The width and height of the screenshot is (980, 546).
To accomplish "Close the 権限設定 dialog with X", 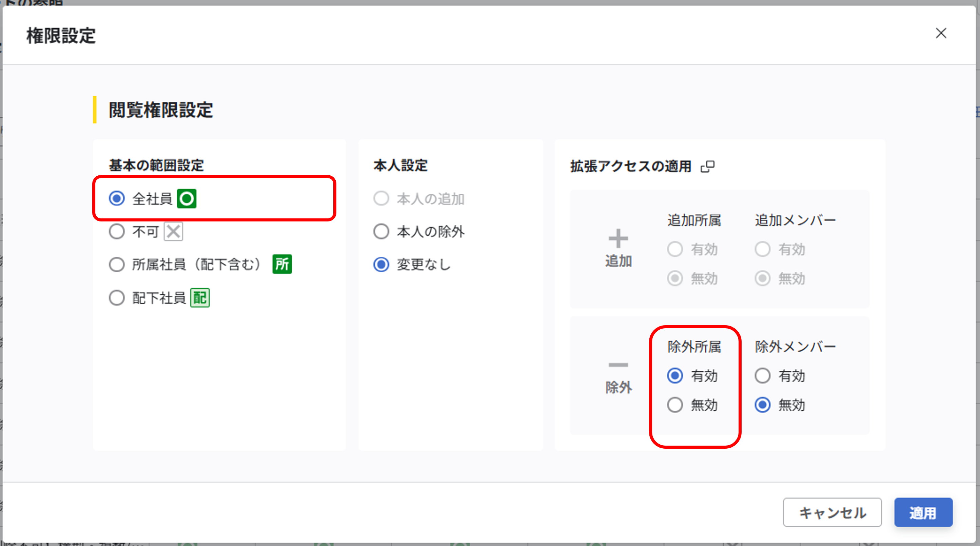I will pyautogui.click(x=941, y=33).
